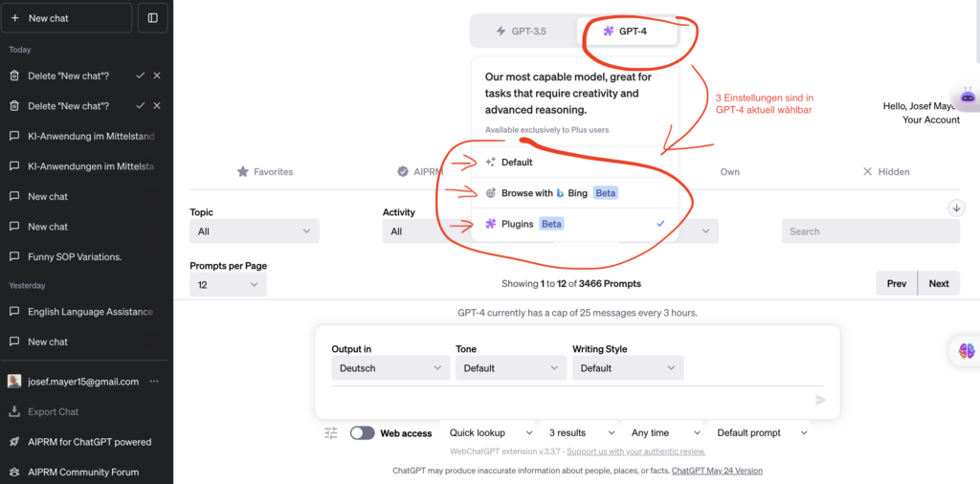Screen dimensions: 980x484
Task: Expand the Default prompt dropdown
Action: click(762, 432)
